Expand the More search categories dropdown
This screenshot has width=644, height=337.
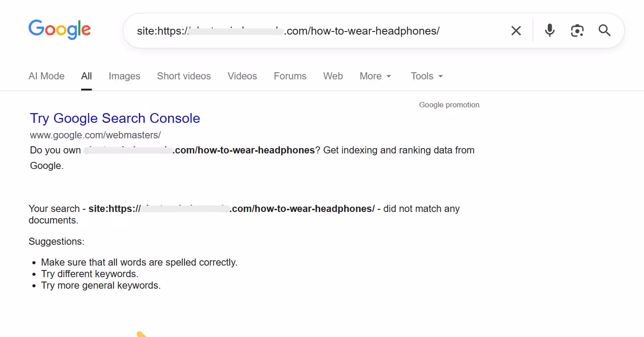coord(375,76)
